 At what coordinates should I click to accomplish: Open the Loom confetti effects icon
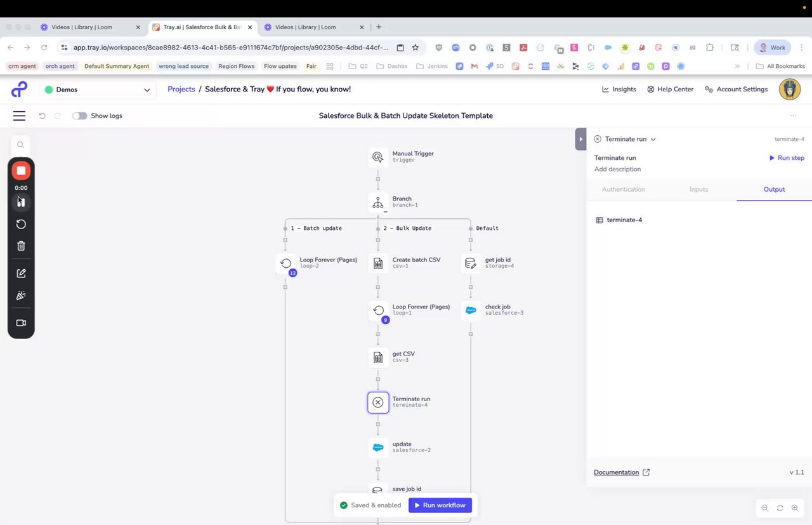(21, 296)
